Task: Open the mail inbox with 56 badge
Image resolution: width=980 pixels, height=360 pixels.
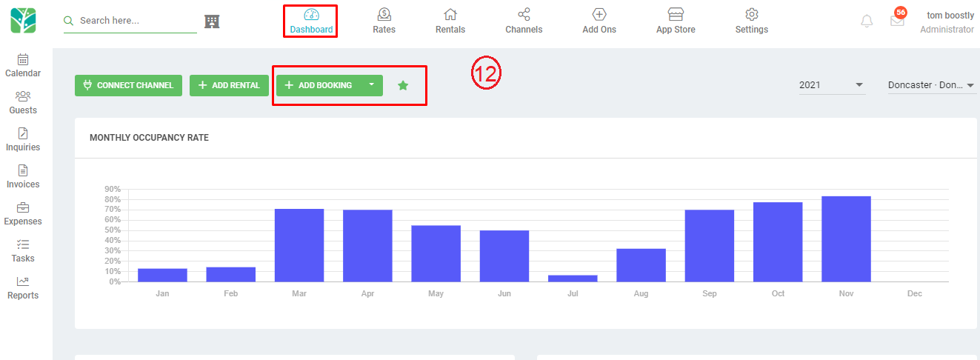Action: tap(898, 20)
